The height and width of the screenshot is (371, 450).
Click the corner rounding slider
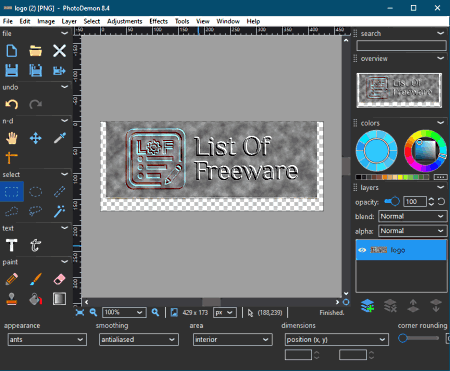point(419,338)
